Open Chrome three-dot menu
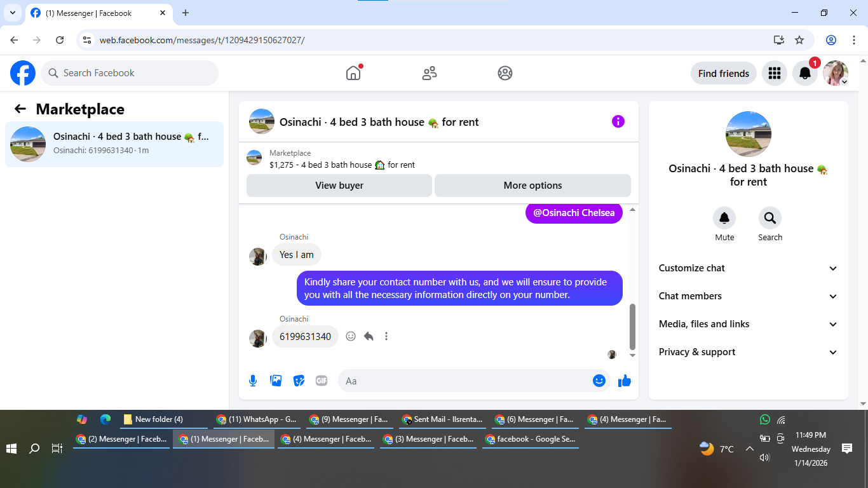The image size is (868, 488). click(x=853, y=40)
